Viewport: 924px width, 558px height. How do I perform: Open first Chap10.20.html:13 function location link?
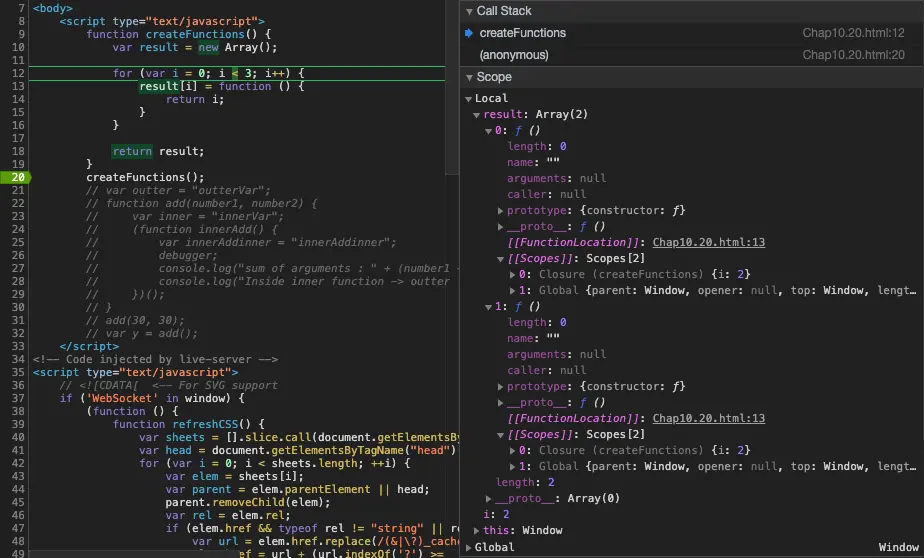coord(708,242)
